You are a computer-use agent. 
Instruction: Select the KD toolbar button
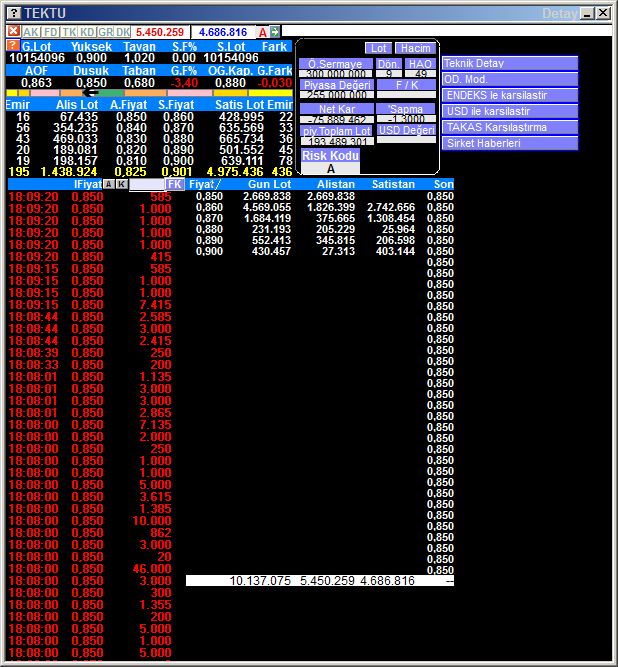click(x=87, y=32)
